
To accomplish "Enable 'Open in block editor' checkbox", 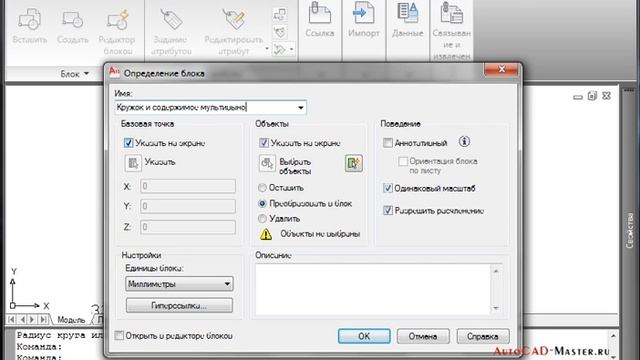I will pyautogui.click(x=119, y=336).
